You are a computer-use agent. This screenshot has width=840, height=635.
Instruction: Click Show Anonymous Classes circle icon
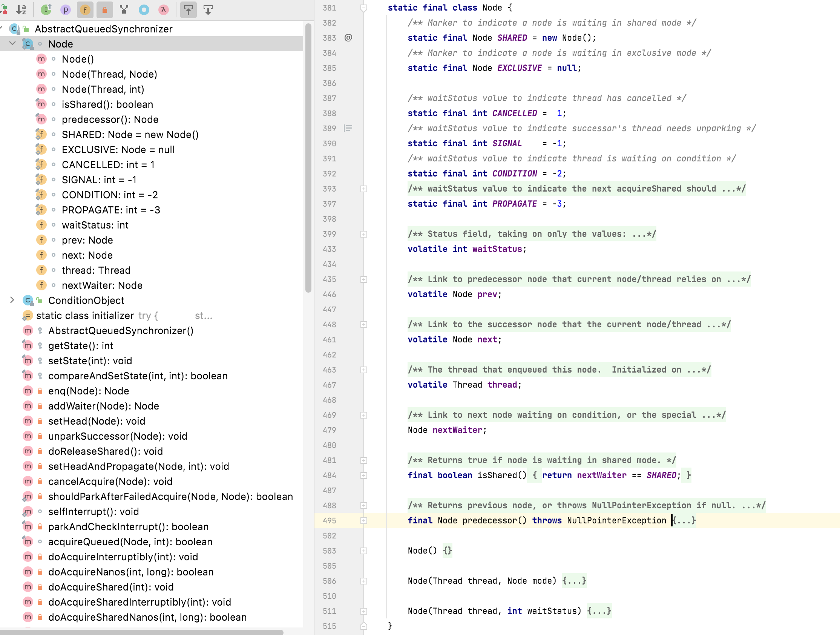[x=144, y=10]
